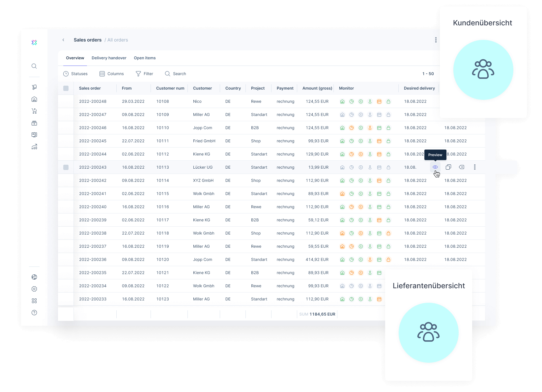
Task: Open the sidebar search magnifier icon
Action: coord(34,66)
